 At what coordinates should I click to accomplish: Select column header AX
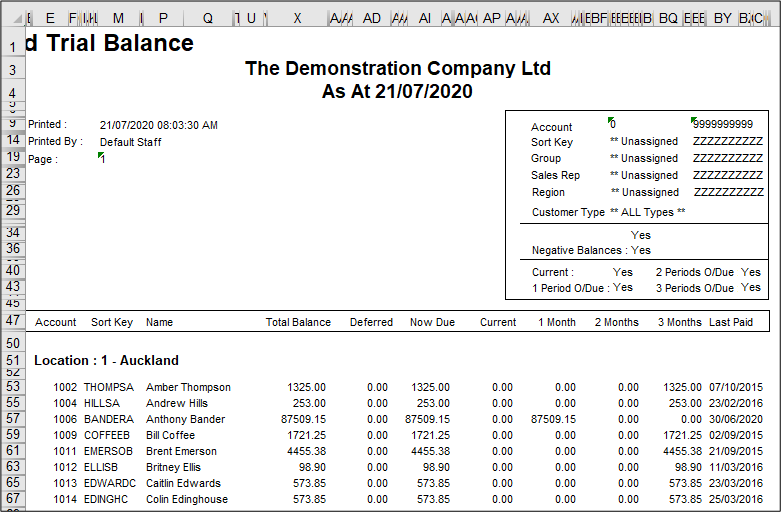[x=550, y=18]
